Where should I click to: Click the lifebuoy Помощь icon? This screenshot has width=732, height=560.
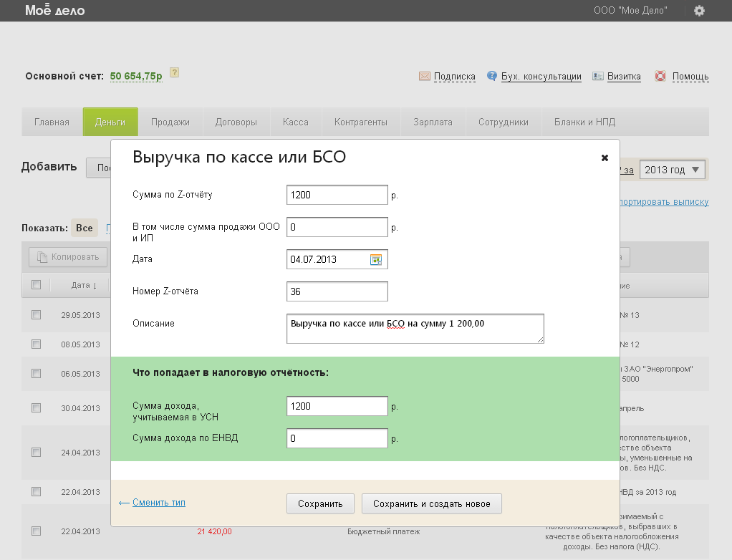pyautogui.click(x=660, y=76)
